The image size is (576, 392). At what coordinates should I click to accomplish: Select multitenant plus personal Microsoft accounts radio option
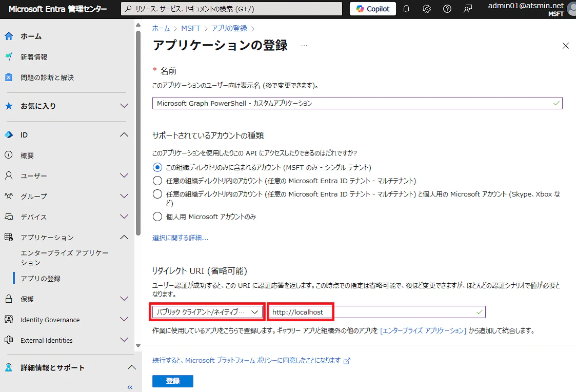[157, 194]
